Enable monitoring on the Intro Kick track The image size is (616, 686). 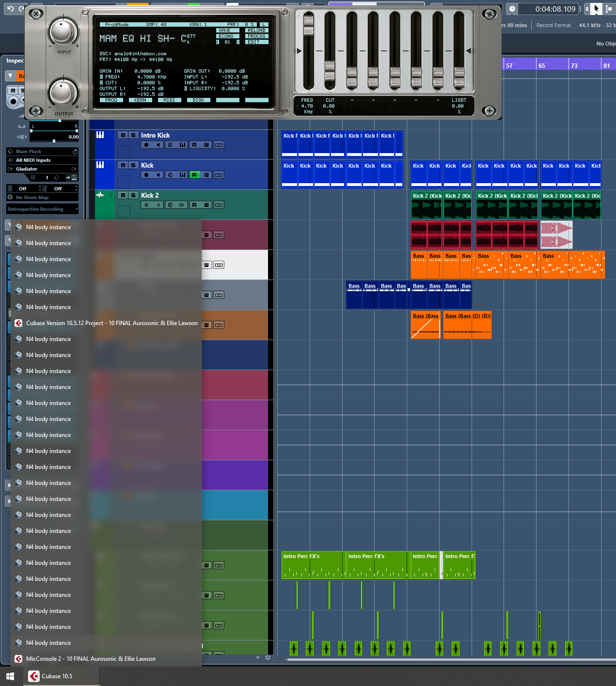click(158, 145)
